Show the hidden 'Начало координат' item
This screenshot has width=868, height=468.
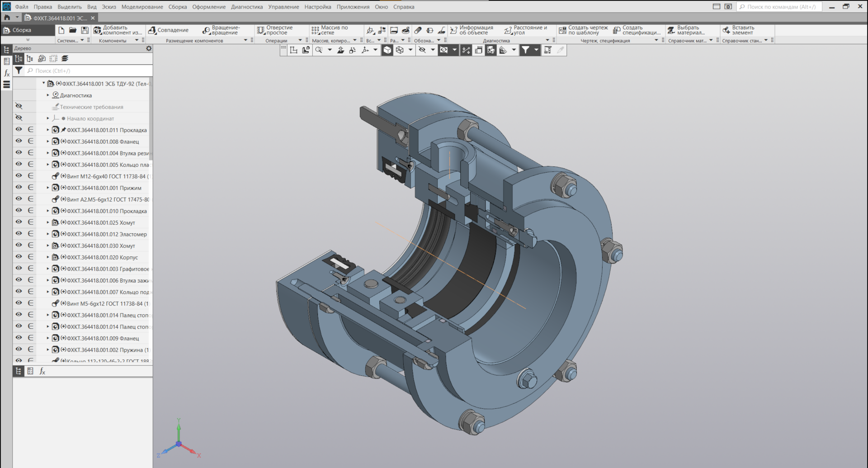19,118
